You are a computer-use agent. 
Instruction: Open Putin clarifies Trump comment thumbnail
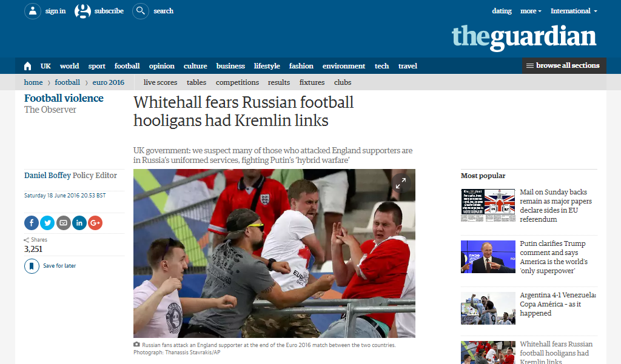point(488,257)
